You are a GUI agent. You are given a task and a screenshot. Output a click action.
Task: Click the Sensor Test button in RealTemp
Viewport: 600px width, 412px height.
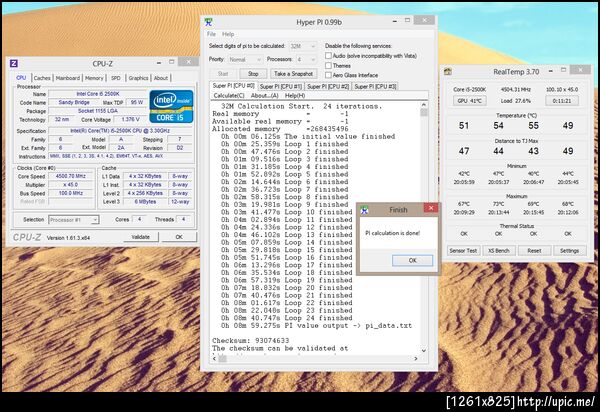point(463,251)
